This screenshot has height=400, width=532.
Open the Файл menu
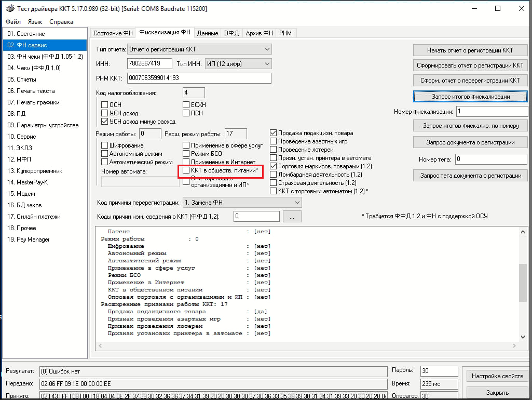[x=13, y=22]
